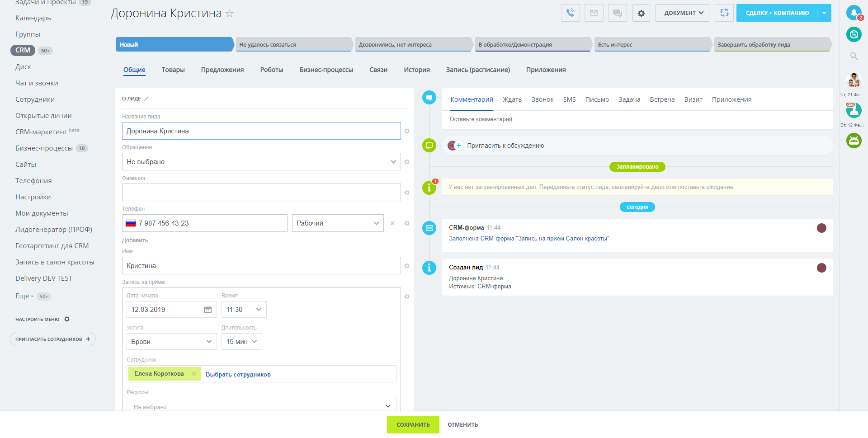Select the Звонок timeline tab
The height and width of the screenshot is (438, 868).
pyautogui.click(x=542, y=99)
